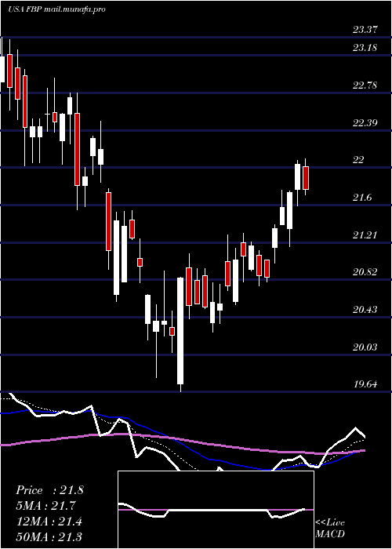
Task: Click the 23.18 price level label
Action: tap(365, 47)
